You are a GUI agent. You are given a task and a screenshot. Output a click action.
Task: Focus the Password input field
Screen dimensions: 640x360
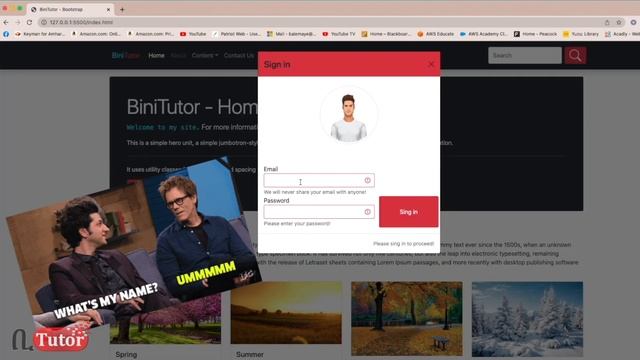click(x=319, y=212)
